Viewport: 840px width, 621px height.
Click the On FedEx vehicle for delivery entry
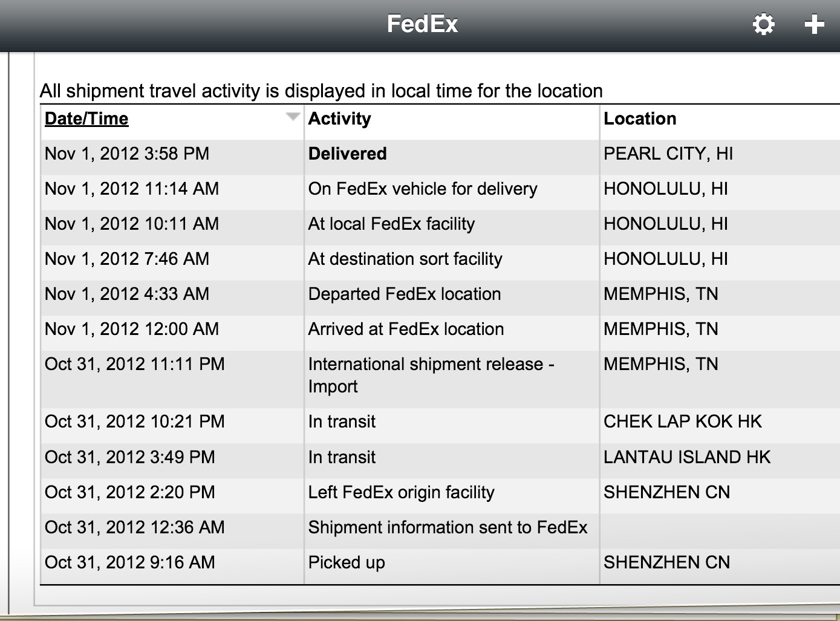point(423,189)
